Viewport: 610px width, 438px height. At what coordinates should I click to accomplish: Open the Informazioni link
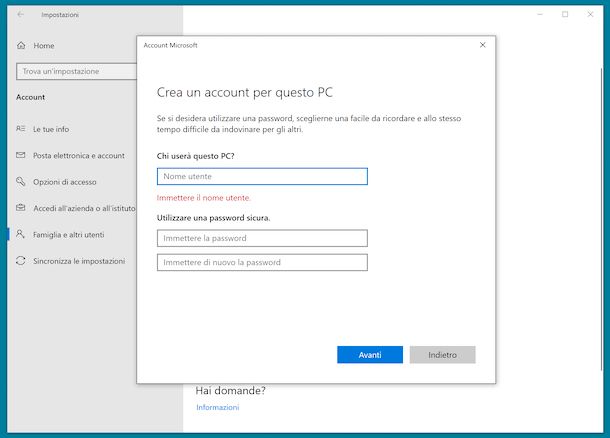click(x=217, y=407)
